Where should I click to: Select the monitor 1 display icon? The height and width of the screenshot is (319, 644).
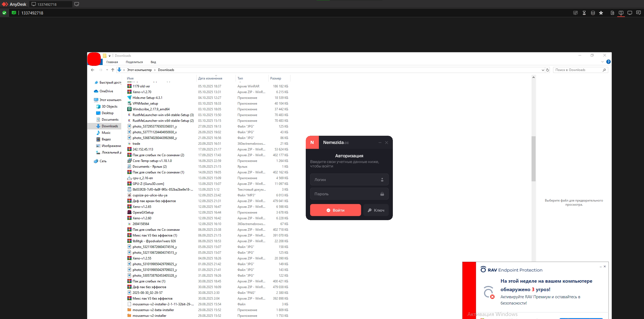[621, 13]
